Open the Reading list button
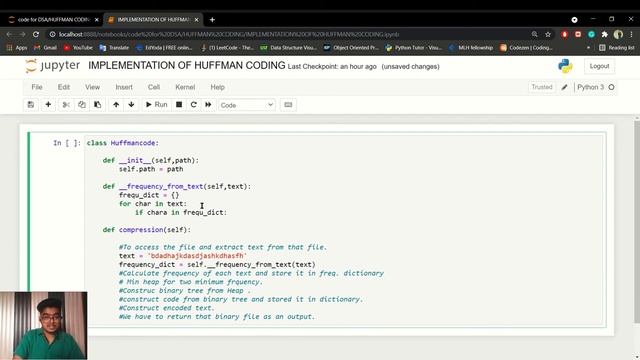The width and height of the screenshot is (640, 360). (x=616, y=48)
